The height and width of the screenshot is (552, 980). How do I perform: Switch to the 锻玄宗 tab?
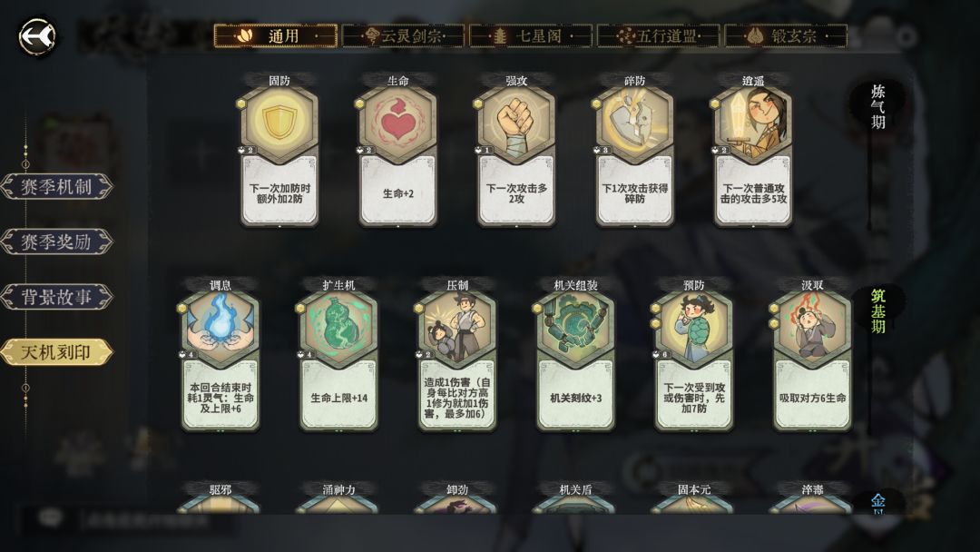(x=786, y=36)
